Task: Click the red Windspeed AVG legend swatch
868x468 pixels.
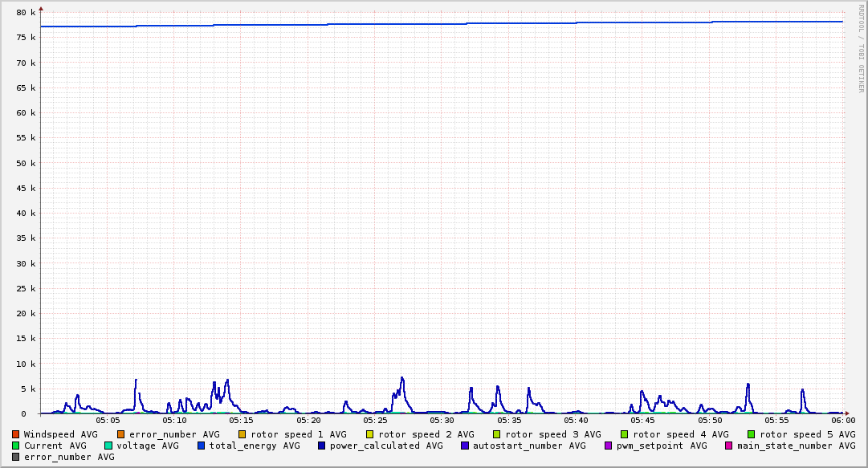Action: tap(16, 434)
